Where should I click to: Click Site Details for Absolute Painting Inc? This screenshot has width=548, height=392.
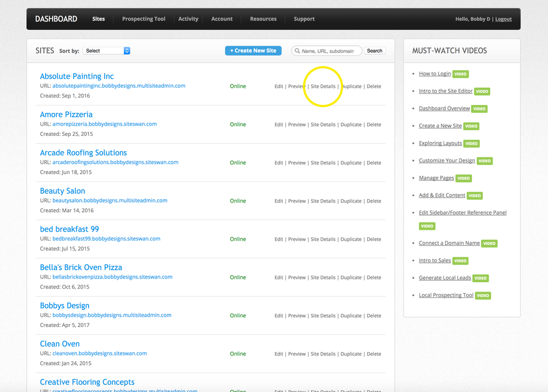coord(323,86)
